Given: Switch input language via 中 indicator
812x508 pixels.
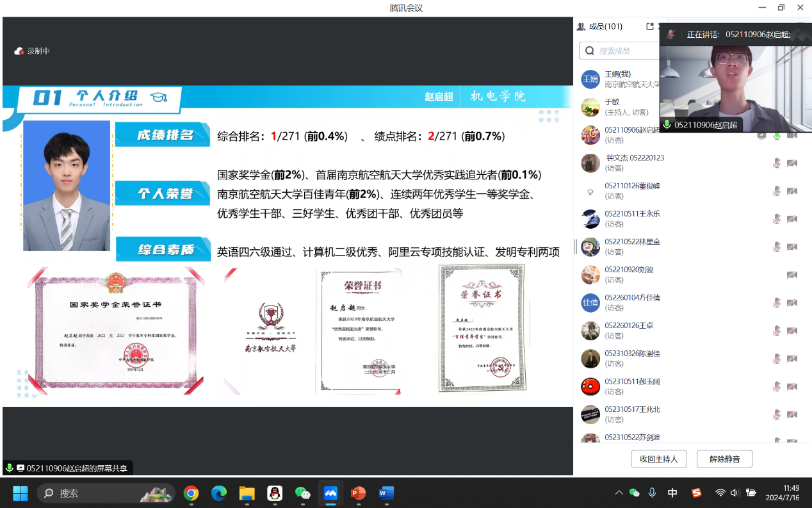Looking at the screenshot, I should [672, 493].
